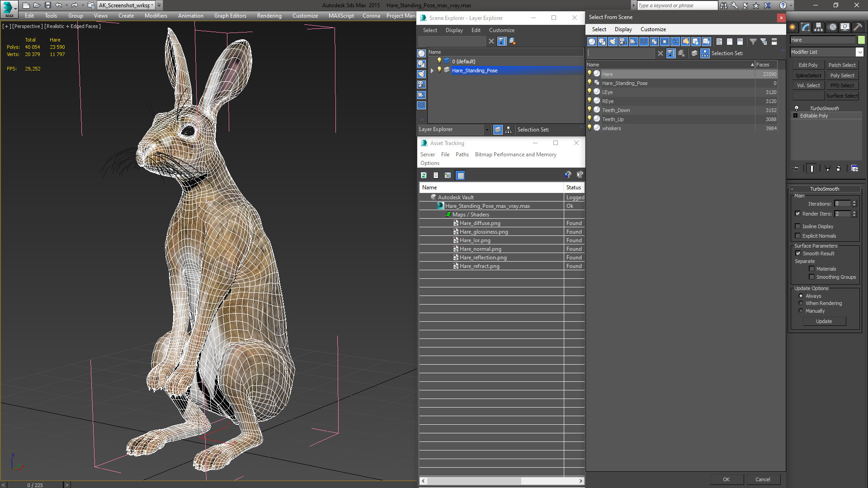This screenshot has height=488, width=868.
Task: Click the Pin Stack icon
Action: (796, 169)
